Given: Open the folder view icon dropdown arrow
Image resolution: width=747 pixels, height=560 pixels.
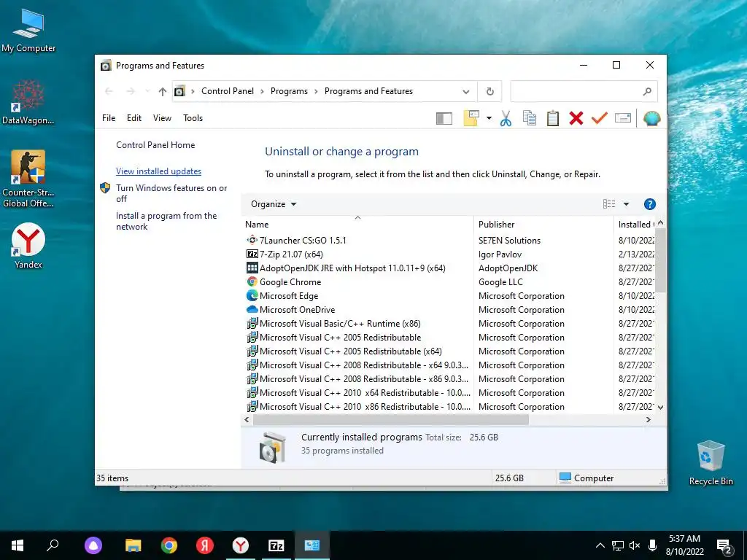Looking at the screenshot, I should pos(489,118).
